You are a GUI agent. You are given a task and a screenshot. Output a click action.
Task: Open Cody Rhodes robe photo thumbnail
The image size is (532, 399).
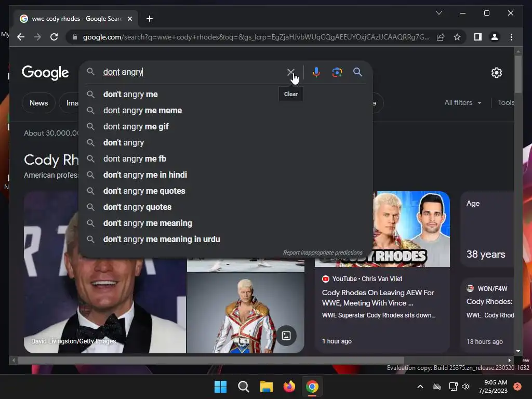click(245, 312)
